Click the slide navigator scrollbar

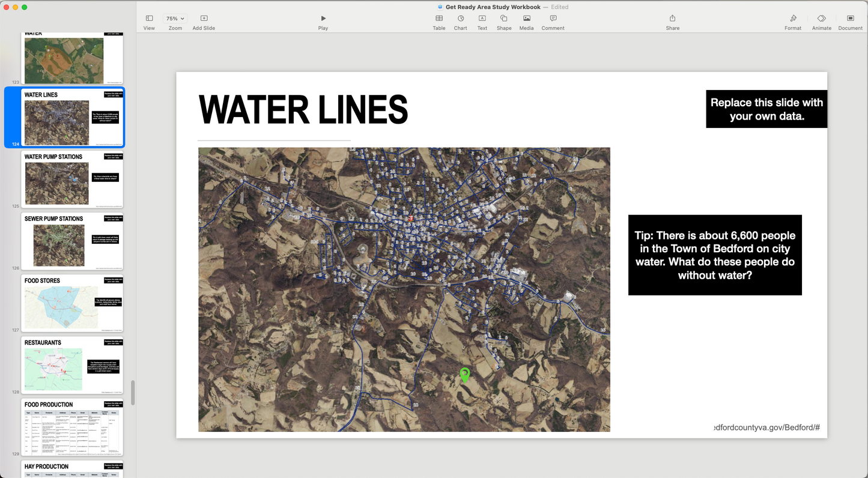[x=133, y=393]
